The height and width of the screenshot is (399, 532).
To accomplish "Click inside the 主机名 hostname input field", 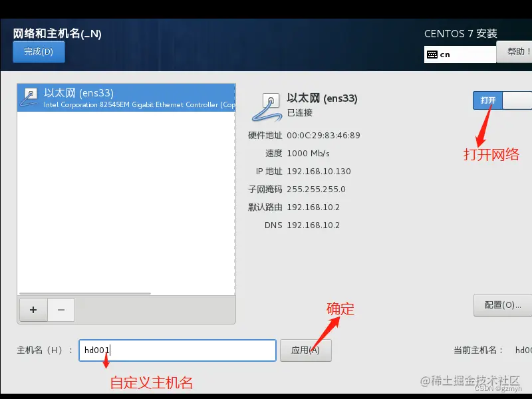I will [176, 350].
